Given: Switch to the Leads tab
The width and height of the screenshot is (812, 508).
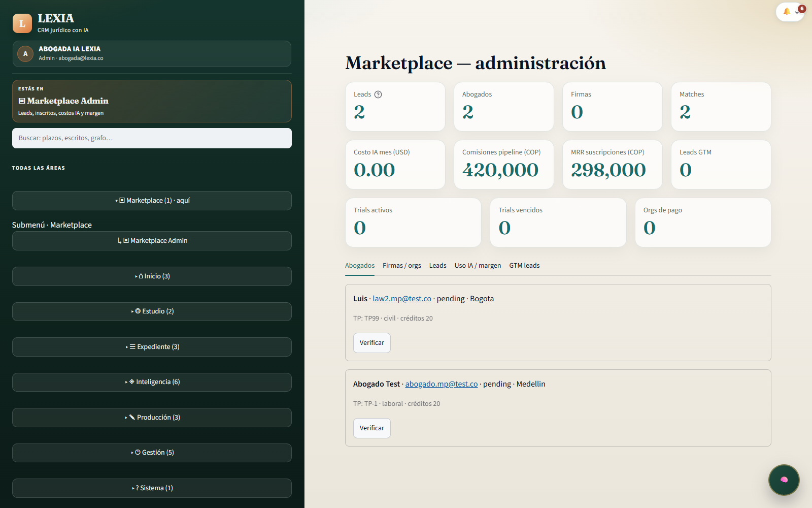Looking at the screenshot, I should (438, 266).
